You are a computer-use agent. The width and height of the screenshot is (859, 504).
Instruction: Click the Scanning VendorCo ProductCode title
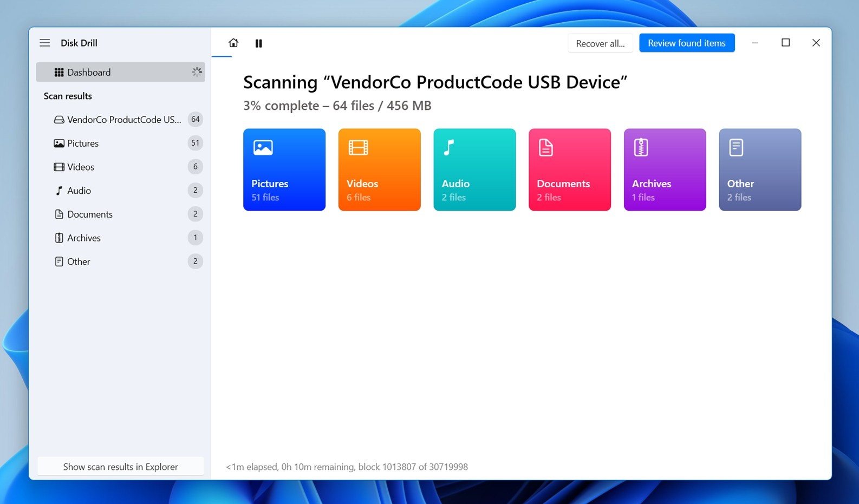(435, 82)
